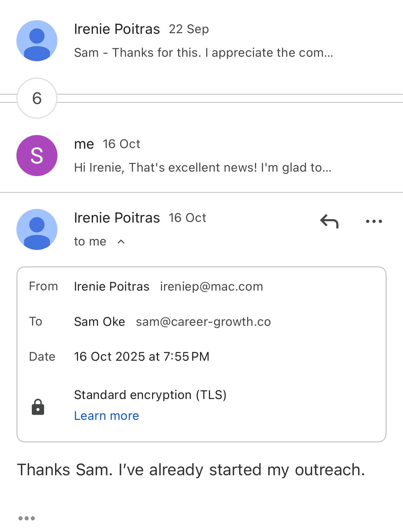
Task: Tap the purple S profile avatar
Action: click(37, 156)
